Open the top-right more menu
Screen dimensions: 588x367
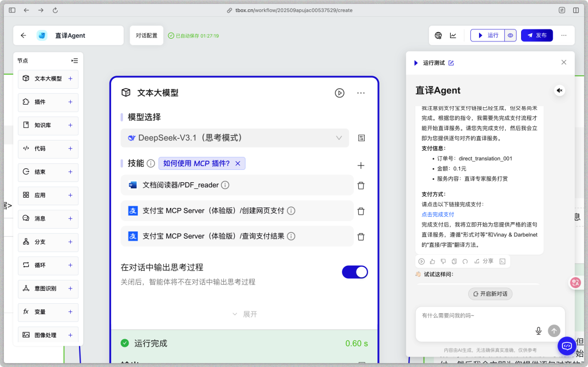tap(563, 35)
